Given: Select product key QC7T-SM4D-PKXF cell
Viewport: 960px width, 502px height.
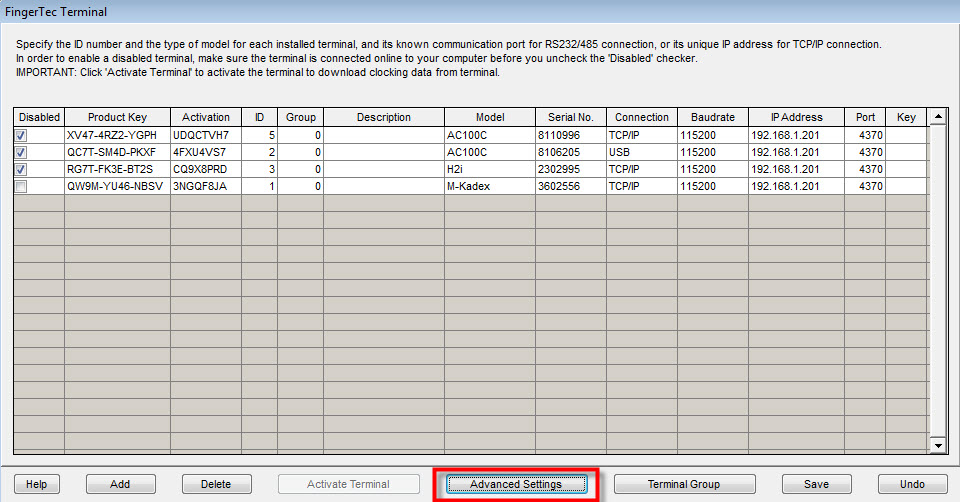Looking at the screenshot, I should [117, 152].
